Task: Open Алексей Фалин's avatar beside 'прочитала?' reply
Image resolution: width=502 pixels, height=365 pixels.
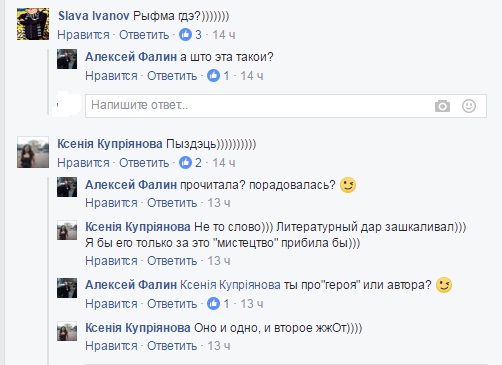Action: pos(67,187)
